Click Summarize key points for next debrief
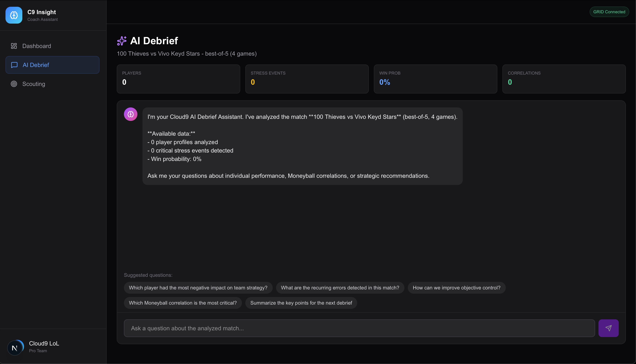 pos(301,303)
